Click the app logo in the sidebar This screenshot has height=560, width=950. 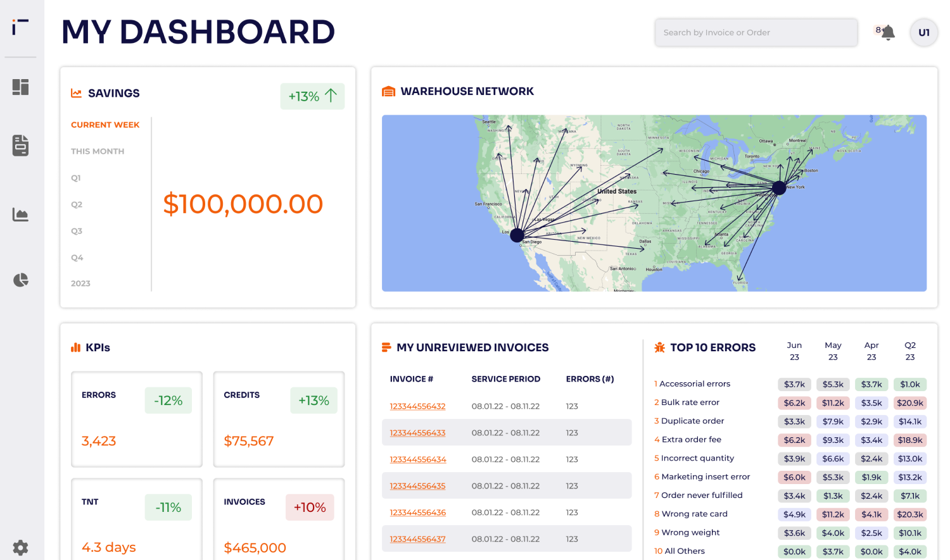20,27
